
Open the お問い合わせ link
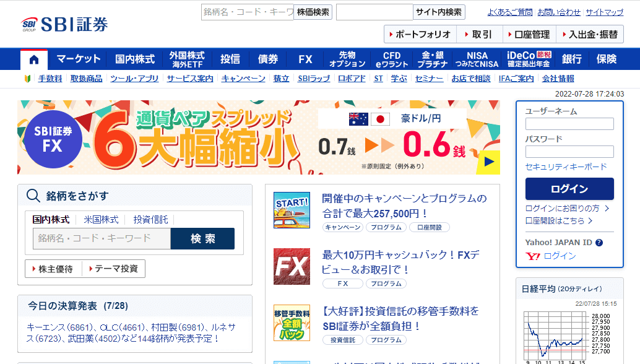coord(559,12)
